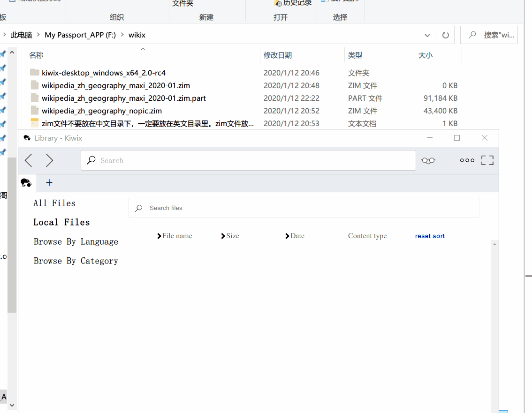532x413 pixels.
Task: Sort library by Size
Action: click(x=232, y=236)
